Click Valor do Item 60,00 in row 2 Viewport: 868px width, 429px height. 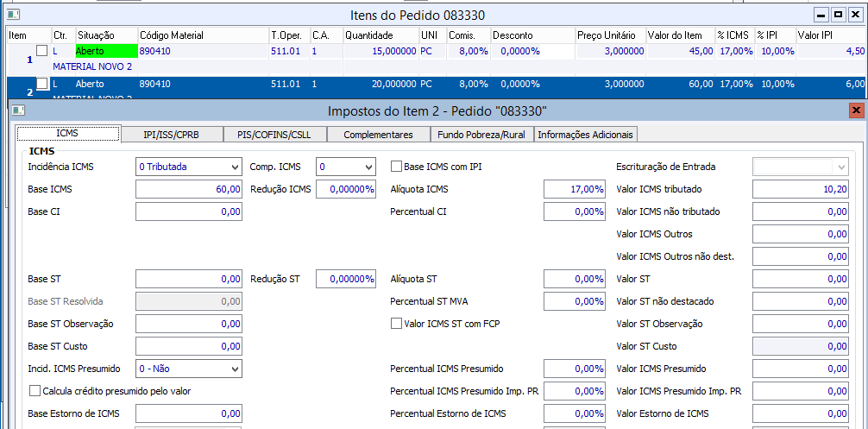coord(701,84)
